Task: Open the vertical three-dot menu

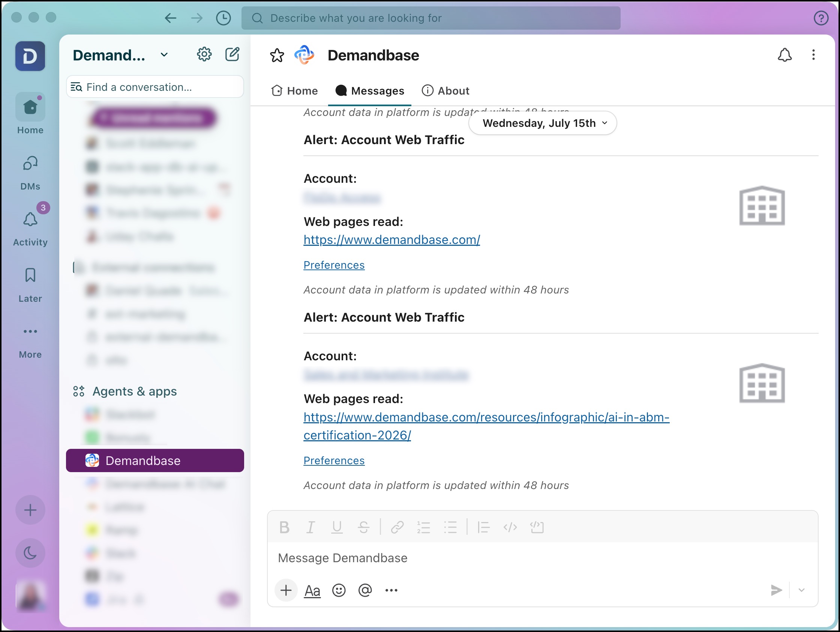Action: click(813, 55)
